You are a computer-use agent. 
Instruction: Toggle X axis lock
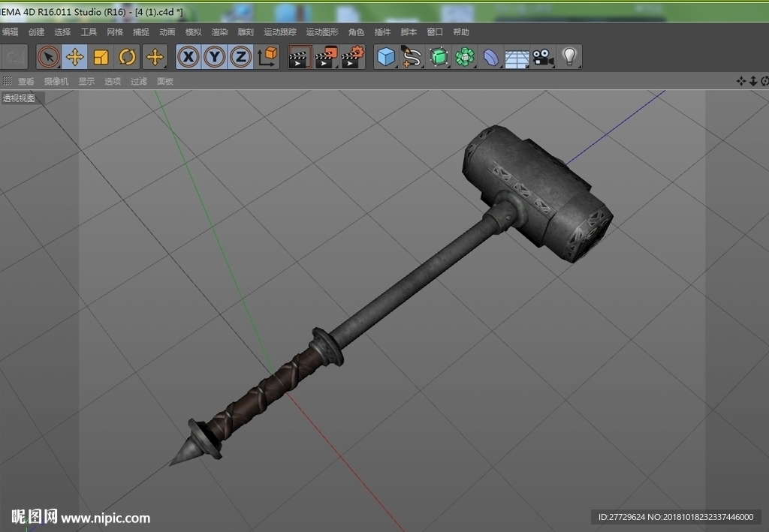(188, 57)
